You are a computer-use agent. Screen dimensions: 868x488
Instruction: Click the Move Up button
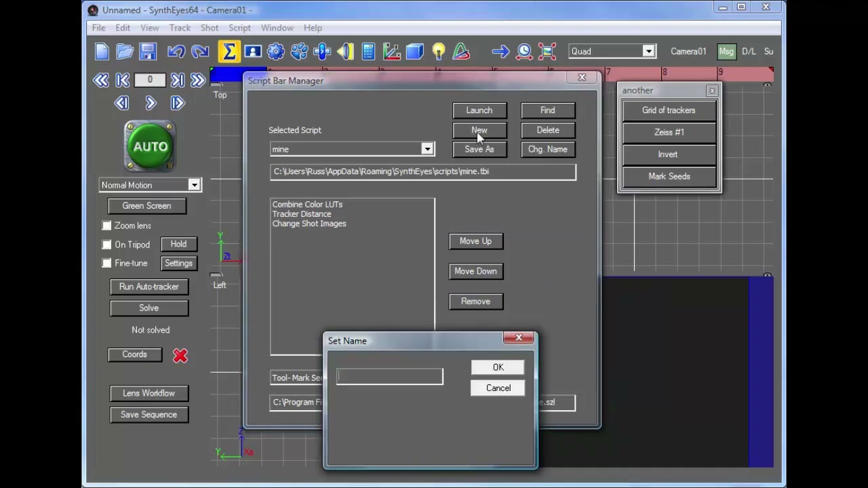tap(475, 241)
